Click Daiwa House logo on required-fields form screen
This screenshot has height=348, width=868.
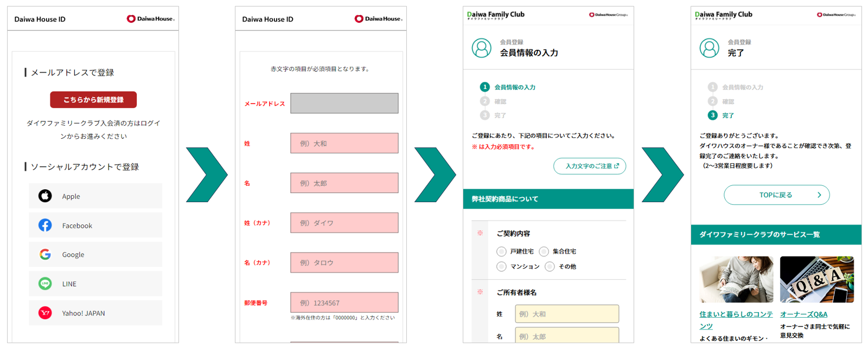[x=379, y=19]
